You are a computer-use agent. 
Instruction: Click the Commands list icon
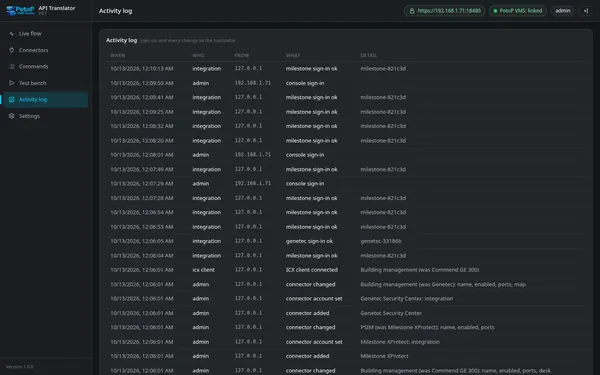pyautogui.click(x=11, y=67)
